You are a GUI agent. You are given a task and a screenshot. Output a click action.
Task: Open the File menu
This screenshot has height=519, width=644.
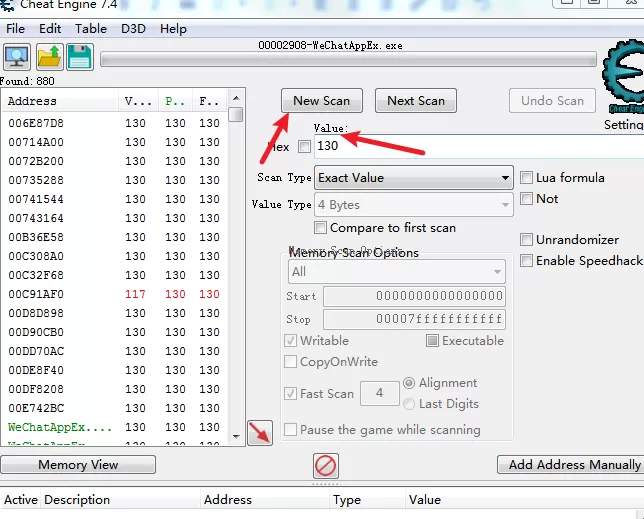[x=16, y=29]
